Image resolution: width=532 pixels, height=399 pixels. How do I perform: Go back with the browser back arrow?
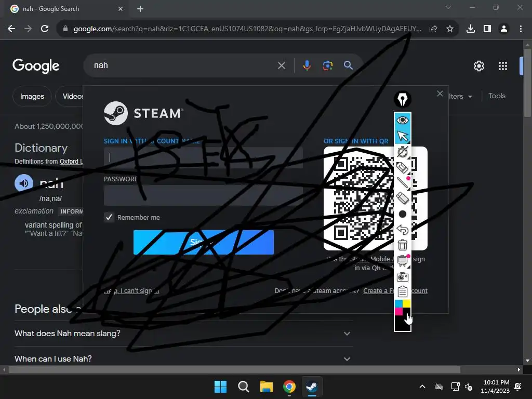click(x=11, y=29)
